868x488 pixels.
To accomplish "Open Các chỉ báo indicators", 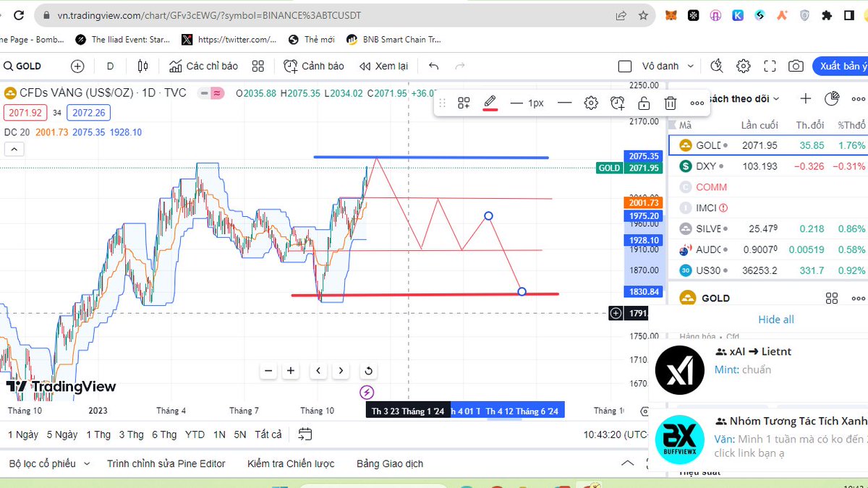I will (203, 66).
